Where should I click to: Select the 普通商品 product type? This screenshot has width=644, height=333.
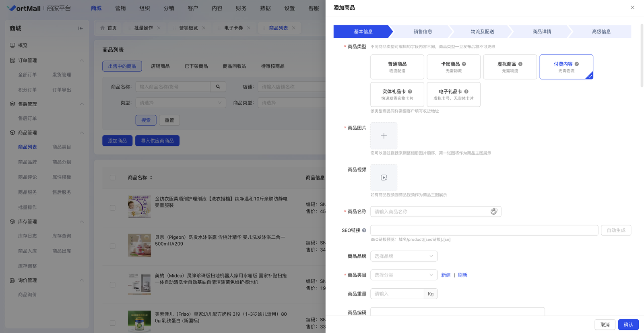(x=397, y=67)
